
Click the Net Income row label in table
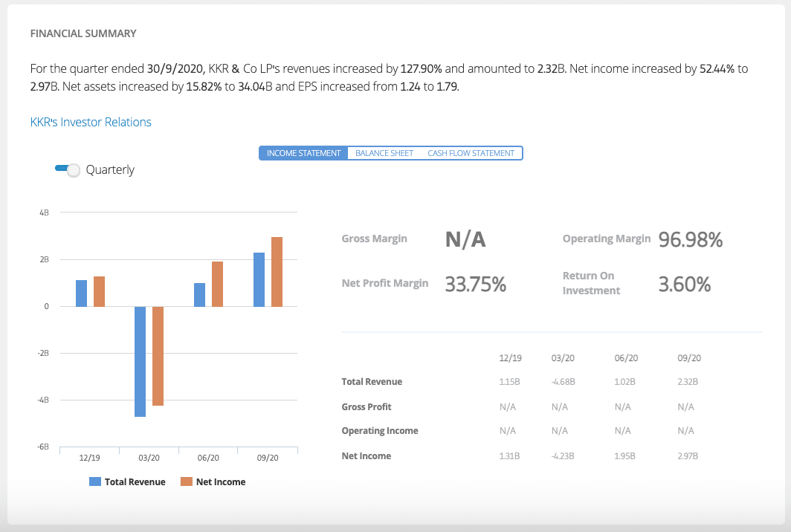click(x=367, y=456)
